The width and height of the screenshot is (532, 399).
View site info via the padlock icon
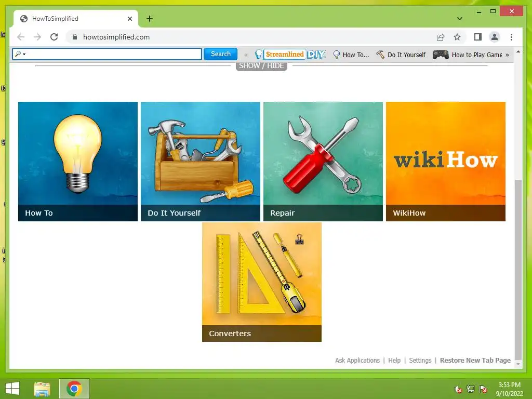point(75,37)
